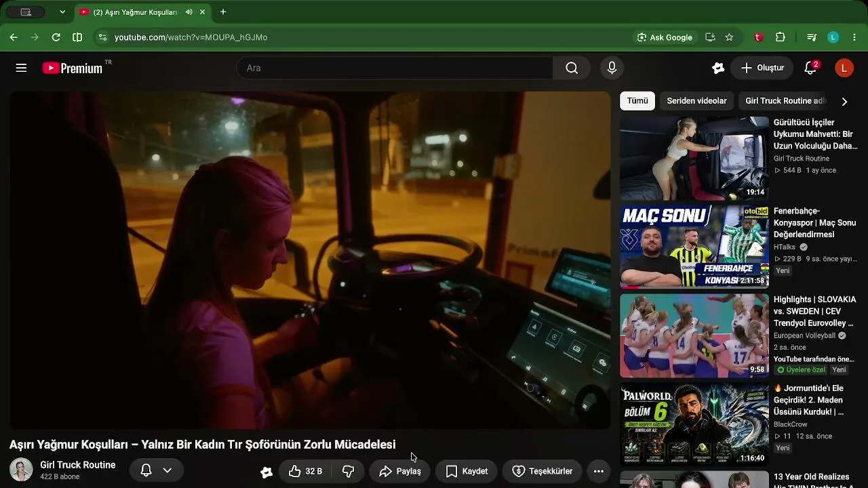Click Girl Truck Routine under Gürültücü İşçiler video
This screenshot has width=868, height=488.
point(802,159)
